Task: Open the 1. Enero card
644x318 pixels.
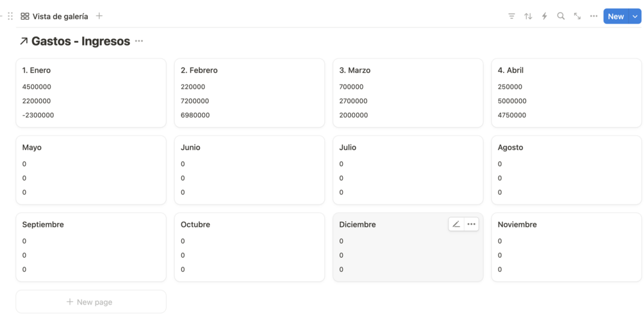Action: [90, 92]
